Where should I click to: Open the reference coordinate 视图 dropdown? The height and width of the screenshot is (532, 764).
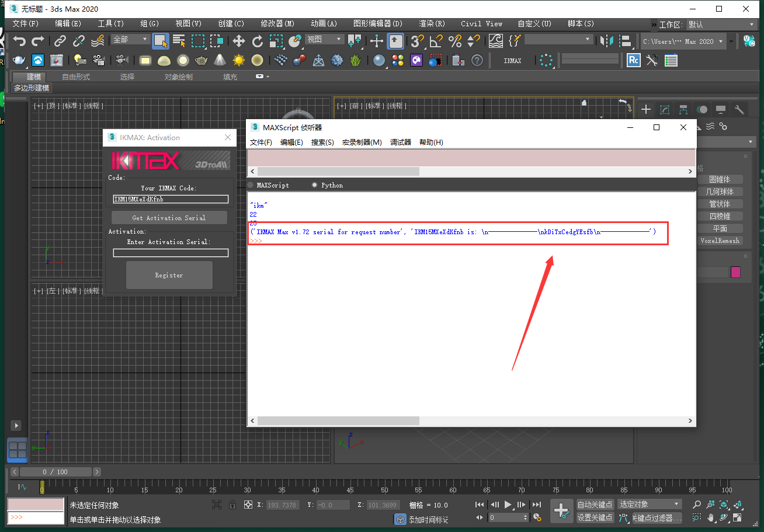pyautogui.click(x=325, y=39)
